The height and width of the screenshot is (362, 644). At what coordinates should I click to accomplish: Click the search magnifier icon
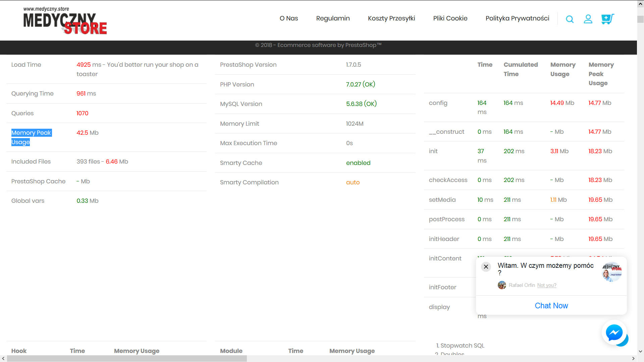[x=570, y=19]
